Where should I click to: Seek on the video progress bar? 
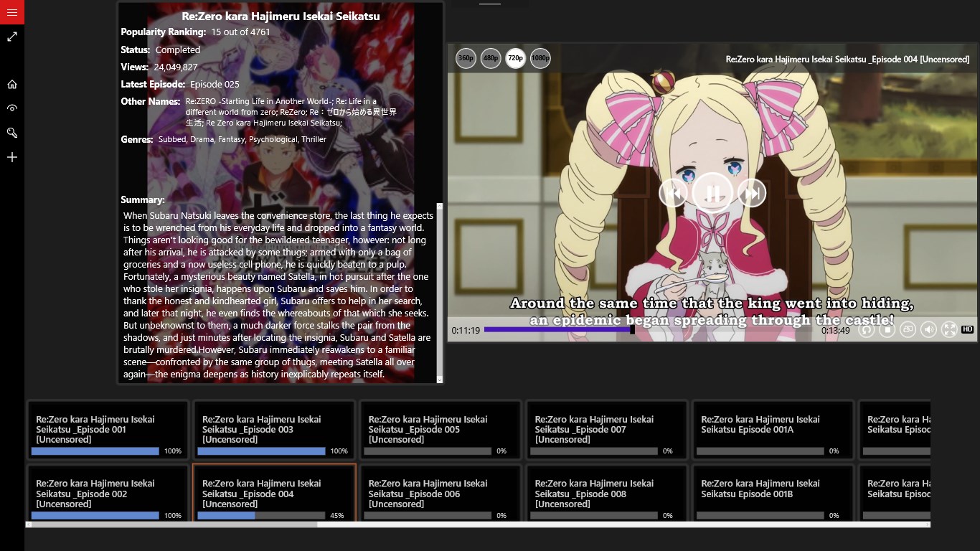651,330
